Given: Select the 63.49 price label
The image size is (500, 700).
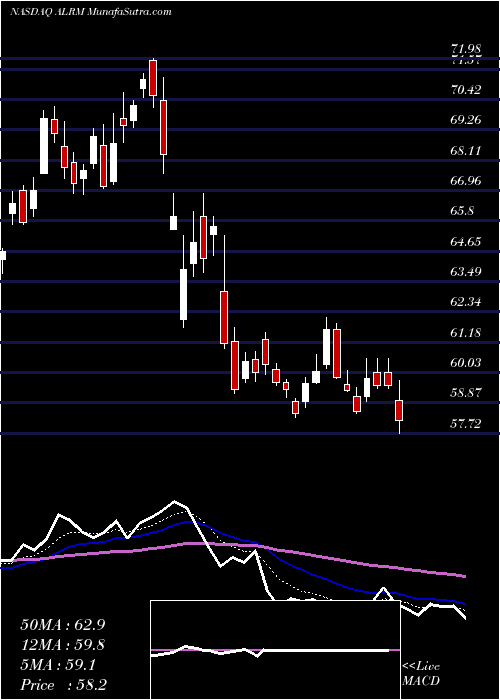Looking at the screenshot, I should point(467,272).
